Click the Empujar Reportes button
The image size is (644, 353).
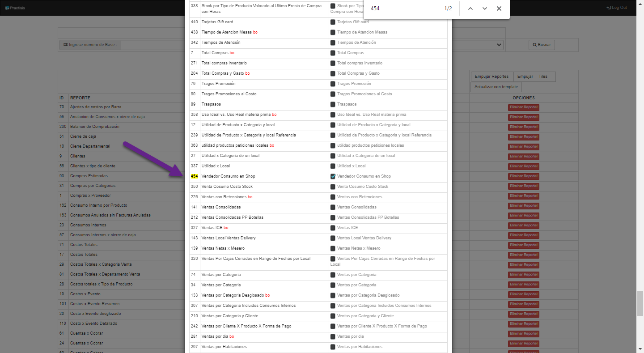[491, 77]
